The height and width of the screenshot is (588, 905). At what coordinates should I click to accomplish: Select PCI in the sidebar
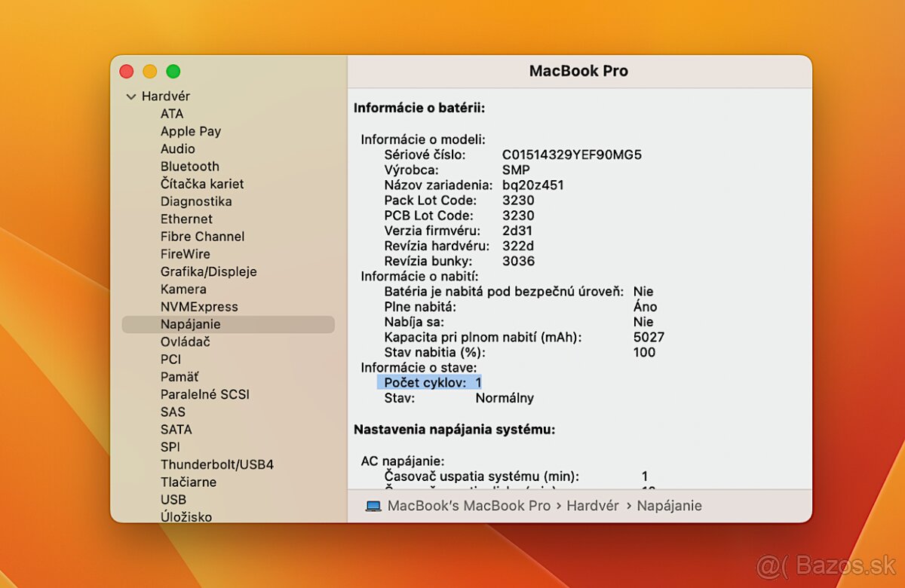170,359
